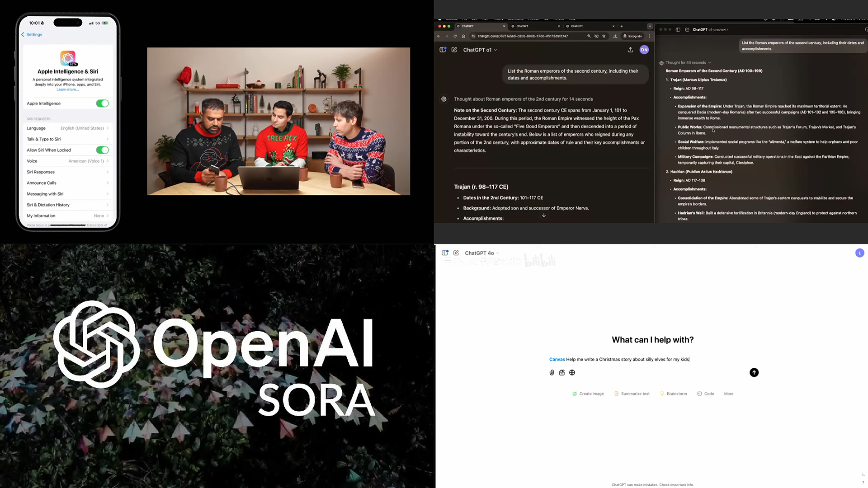Open Siri & Dictation History row
Screen dimensions: 868x488
tap(68, 205)
